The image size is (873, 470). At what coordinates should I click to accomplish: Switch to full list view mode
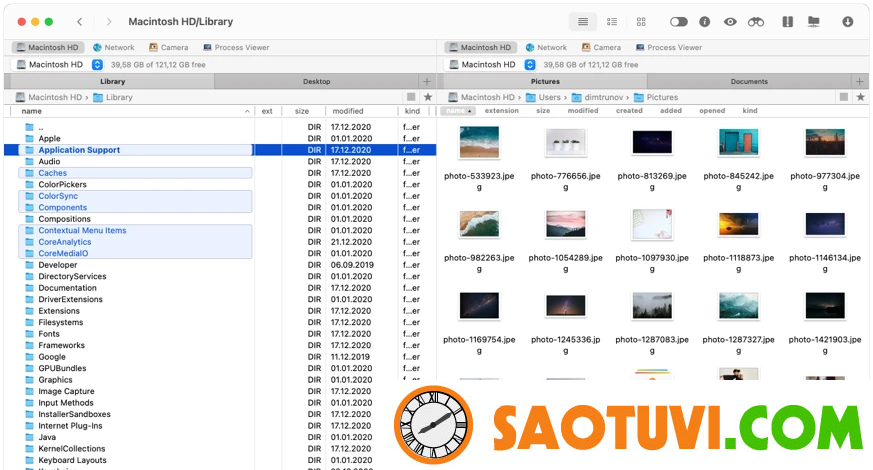pyautogui.click(x=583, y=21)
